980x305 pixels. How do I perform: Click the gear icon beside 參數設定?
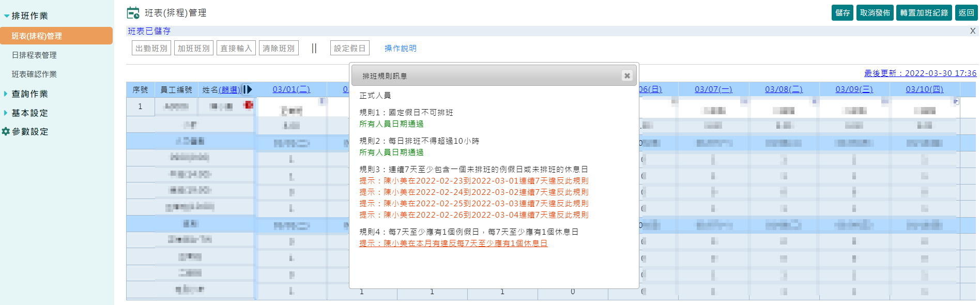pyautogui.click(x=6, y=131)
